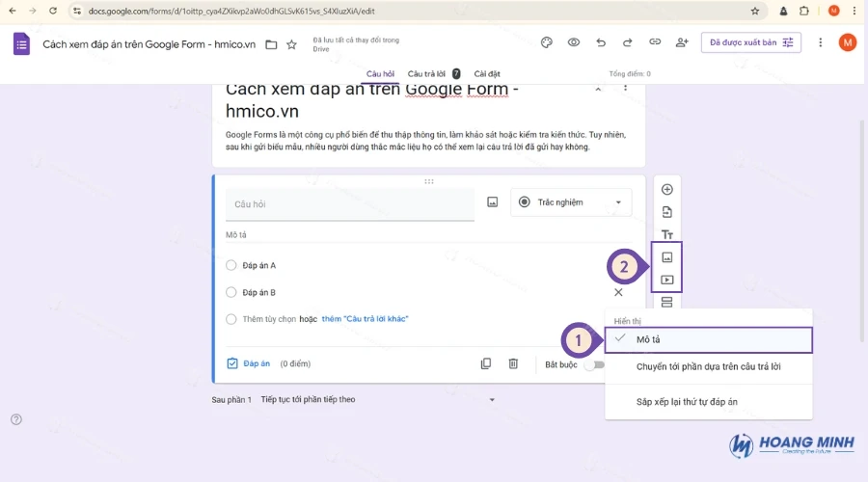This screenshot has width=868, height=482.
Task: Add collaborators icon
Action: tap(682, 42)
